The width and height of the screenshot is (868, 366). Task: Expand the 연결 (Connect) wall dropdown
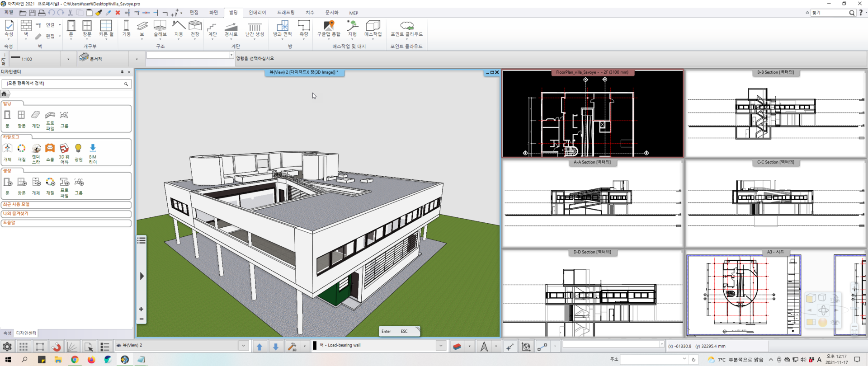60,25
